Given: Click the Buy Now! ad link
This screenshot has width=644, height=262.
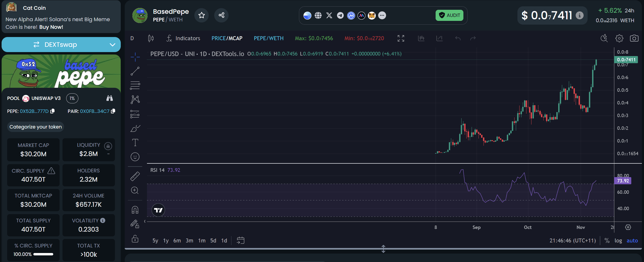Looking at the screenshot, I should 51,27.
